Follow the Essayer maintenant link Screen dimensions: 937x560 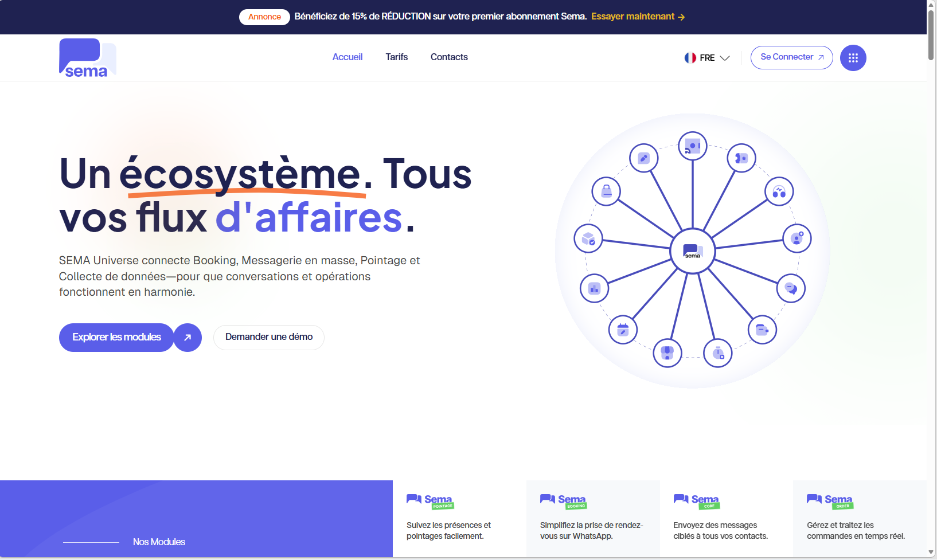tap(638, 17)
